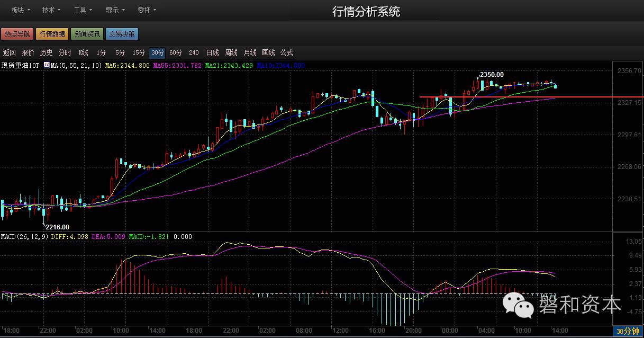The image size is (644, 338).
Task: Switch to 周线 weekly chart
Action: point(231,52)
